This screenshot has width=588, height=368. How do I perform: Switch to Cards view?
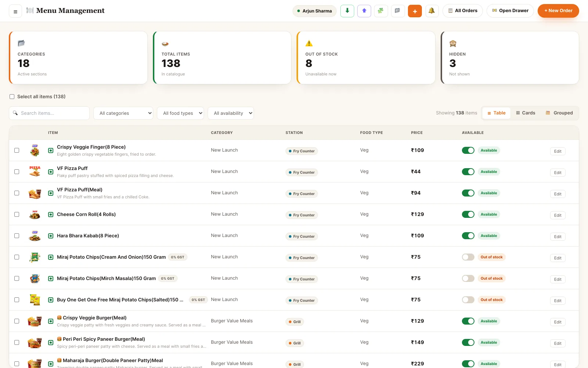point(526,113)
